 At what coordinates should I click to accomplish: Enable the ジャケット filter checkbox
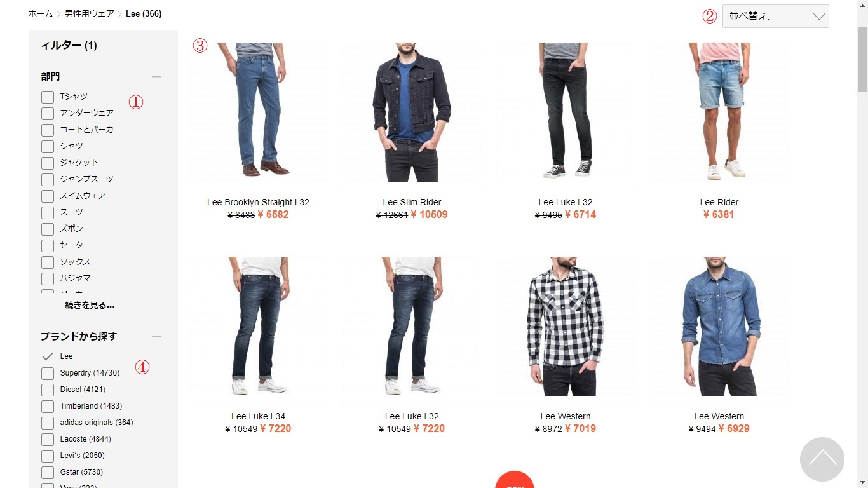pyautogui.click(x=48, y=163)
